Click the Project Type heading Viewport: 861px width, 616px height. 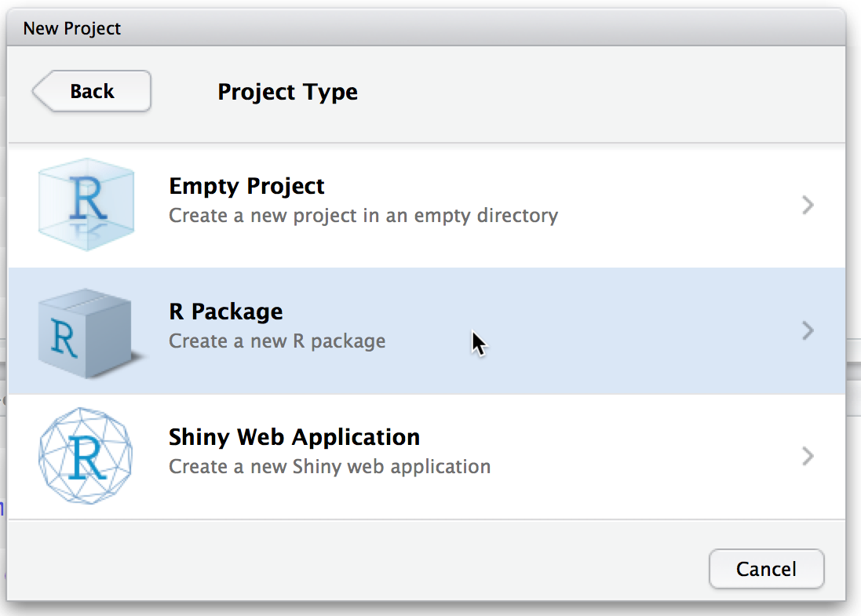[287, 92]
